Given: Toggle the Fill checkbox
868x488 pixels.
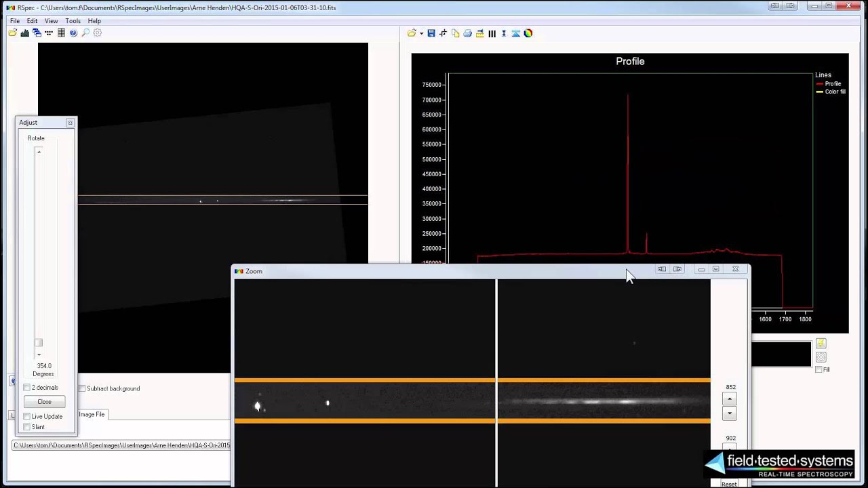Looking at the screenshot, I should [818, 369].
